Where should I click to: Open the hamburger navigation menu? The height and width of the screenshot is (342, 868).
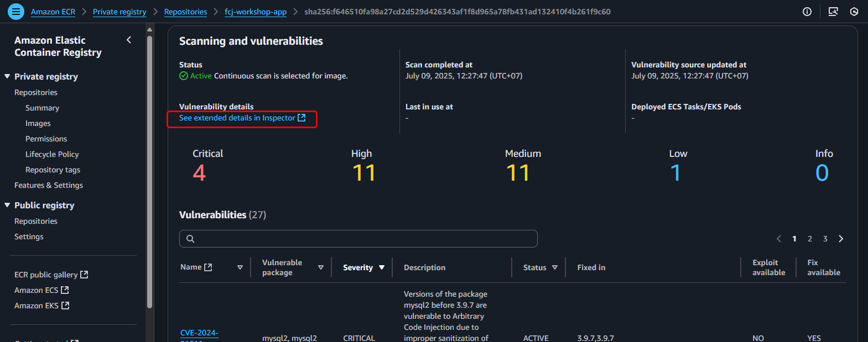click(x=16, y=11)
